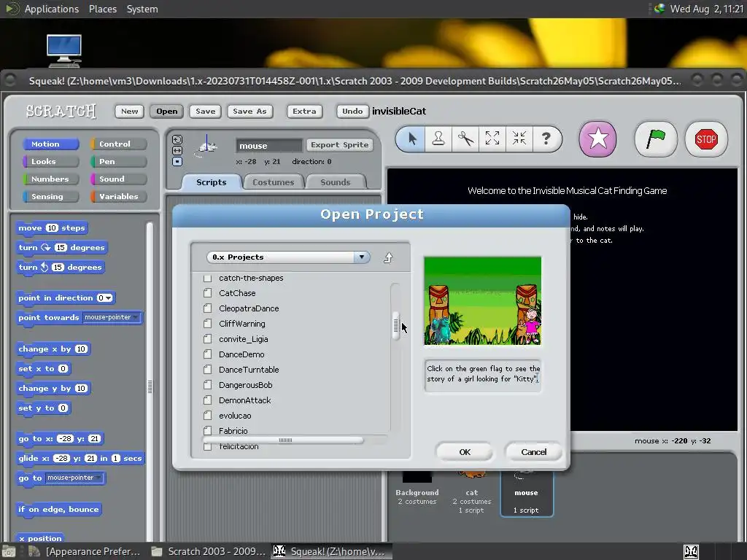747x560 pixels.
Task: Click the mouse sprite thumbnail in editor header
Action: [207, 146]
